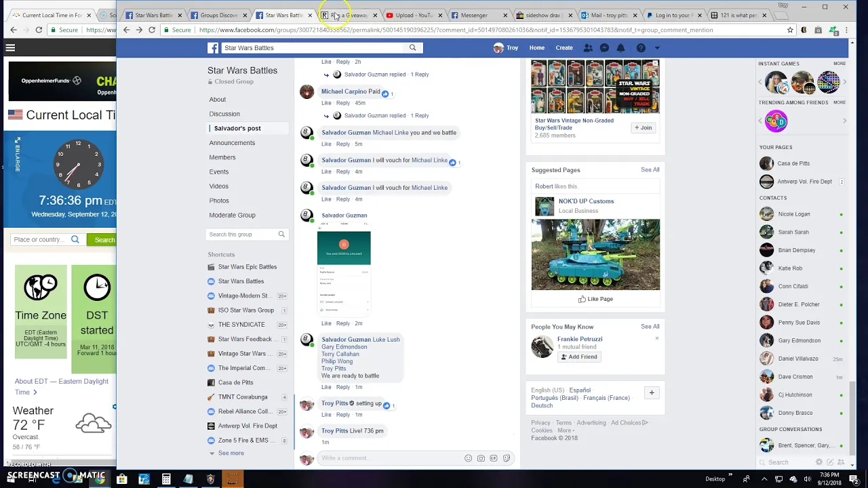Switch to the Log in to your PayPal tab
The image size is (868, 488).
(674, 15)
